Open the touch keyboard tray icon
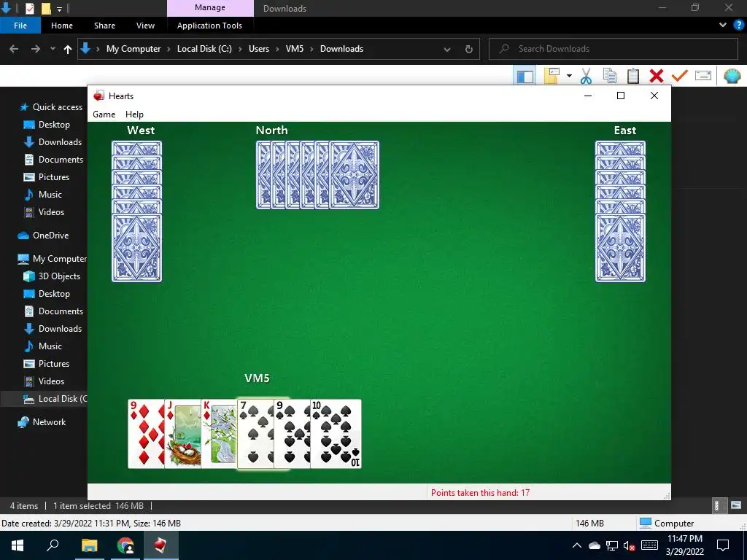The width and height of the screenshot is (747, 560). click(650, 545)
